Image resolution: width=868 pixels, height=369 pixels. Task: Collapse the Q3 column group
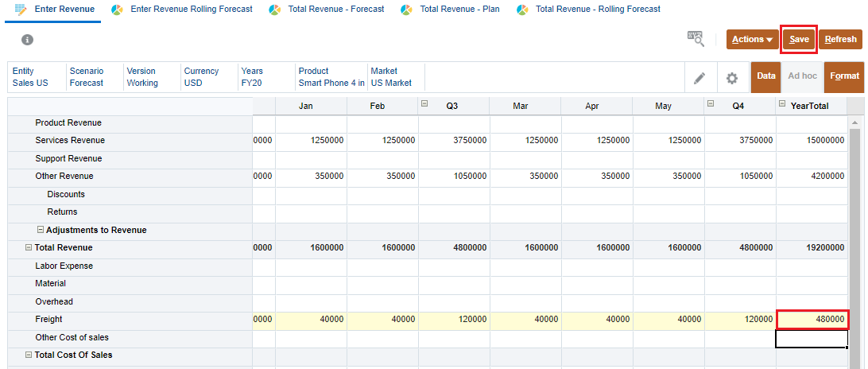(424, 103)
